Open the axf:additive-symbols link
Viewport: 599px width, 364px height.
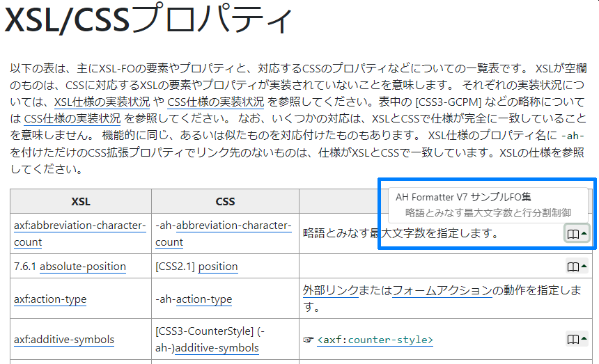[64, 340]
